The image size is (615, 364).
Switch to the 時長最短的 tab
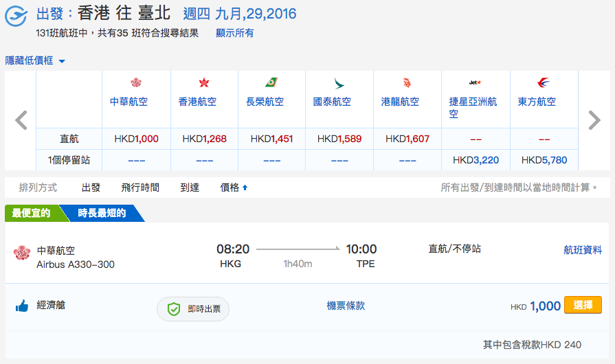point(102,213)
